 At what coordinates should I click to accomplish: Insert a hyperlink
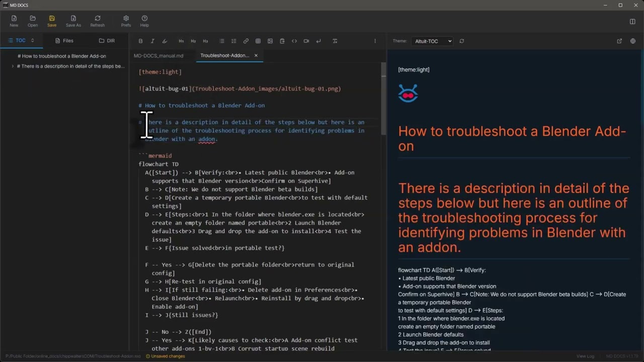coord(246,41)
